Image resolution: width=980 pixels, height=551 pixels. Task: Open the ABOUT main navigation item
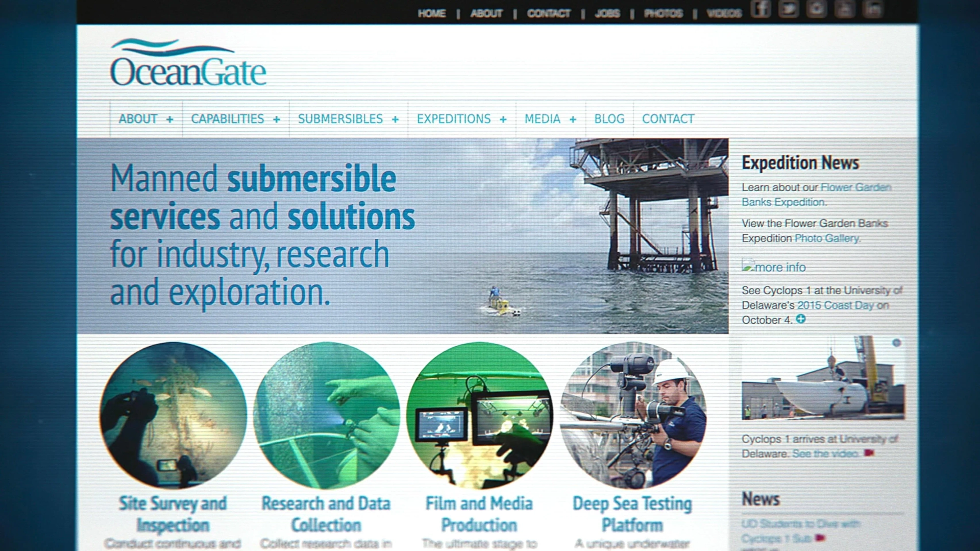(x=138, y=119)
